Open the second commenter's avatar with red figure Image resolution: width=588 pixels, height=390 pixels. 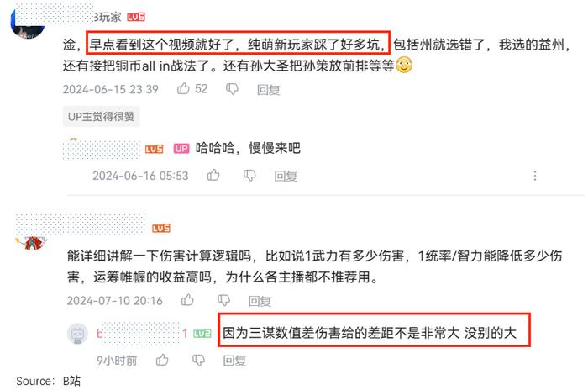click(x=32, y=243)
